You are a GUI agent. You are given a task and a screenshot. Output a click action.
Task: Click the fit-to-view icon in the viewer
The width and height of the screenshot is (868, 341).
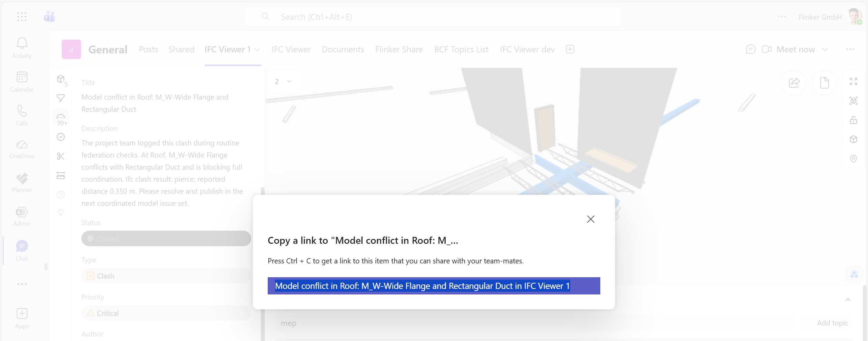[854, 101]
